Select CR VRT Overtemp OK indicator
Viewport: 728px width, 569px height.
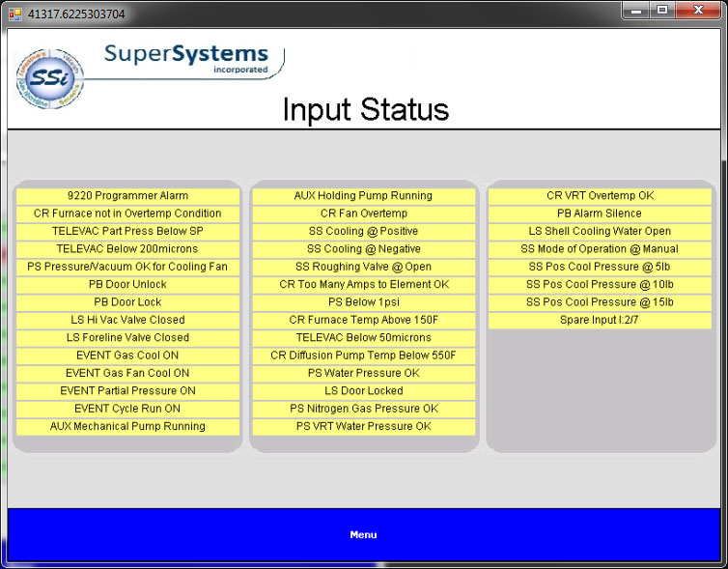click(600, 196)
